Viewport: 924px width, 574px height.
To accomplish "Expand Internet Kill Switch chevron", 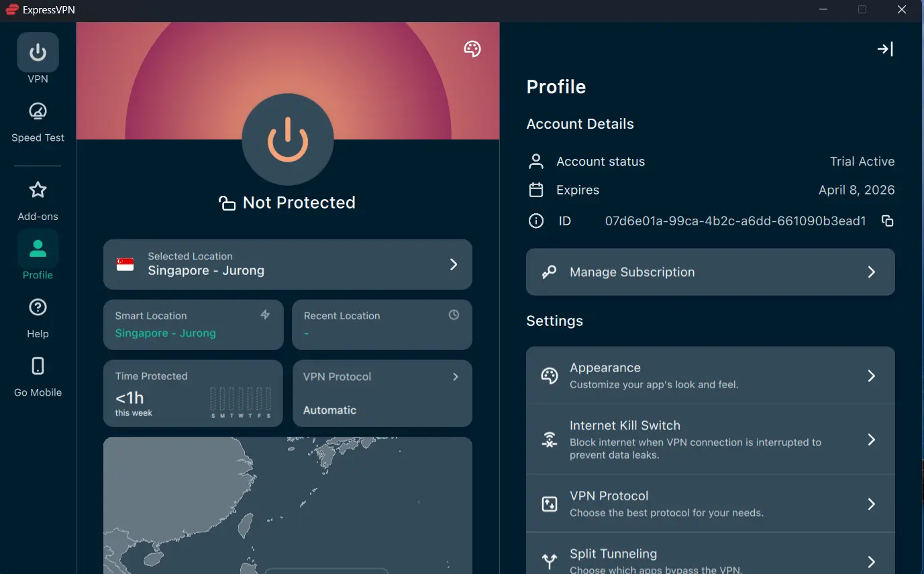I will 872,439.
